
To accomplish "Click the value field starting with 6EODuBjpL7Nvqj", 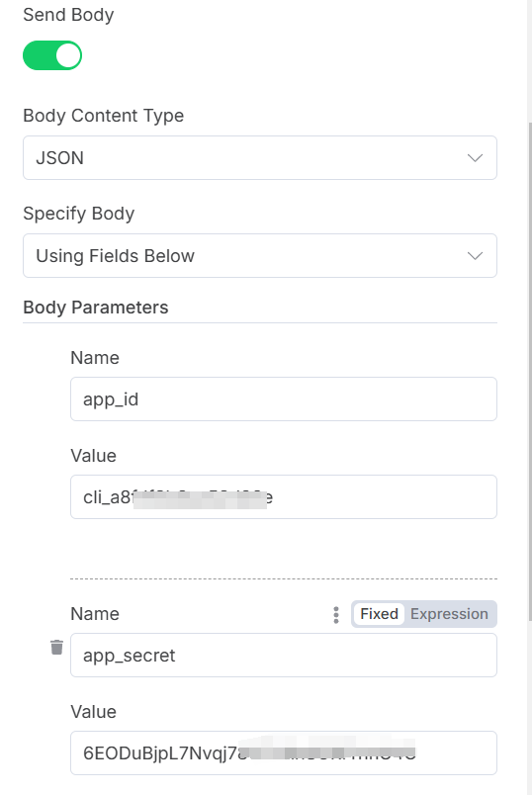I will [x=284, y=752].
